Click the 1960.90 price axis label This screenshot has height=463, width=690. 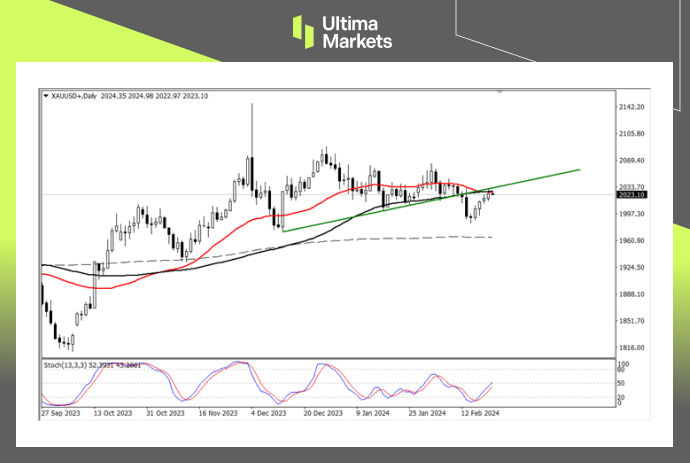tap(631, 241)
